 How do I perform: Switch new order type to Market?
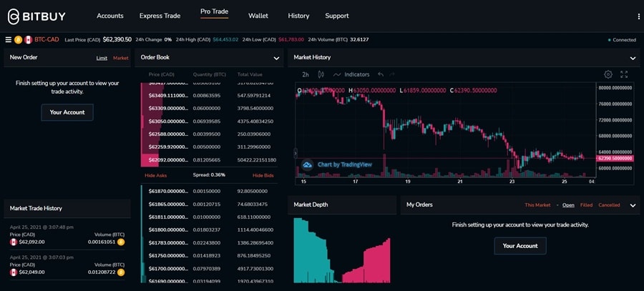121,58
